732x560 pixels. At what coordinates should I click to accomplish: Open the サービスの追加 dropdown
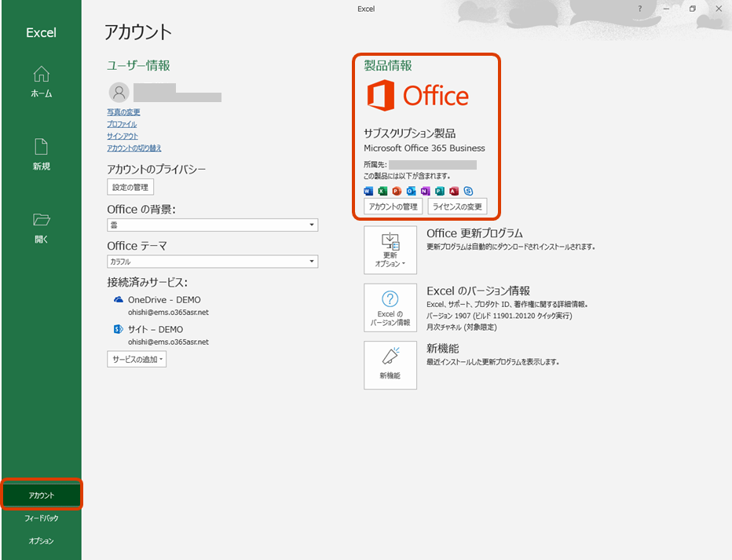(x=136, y=359)
